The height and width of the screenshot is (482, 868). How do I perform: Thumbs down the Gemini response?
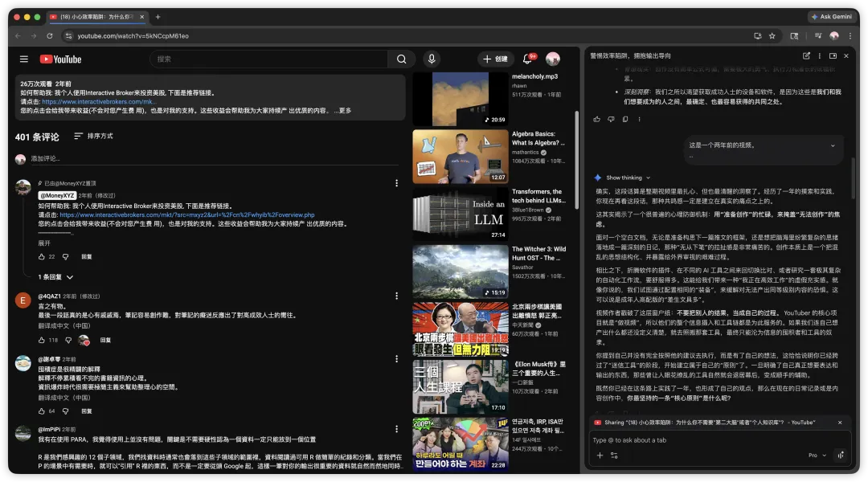coord(611,119)
